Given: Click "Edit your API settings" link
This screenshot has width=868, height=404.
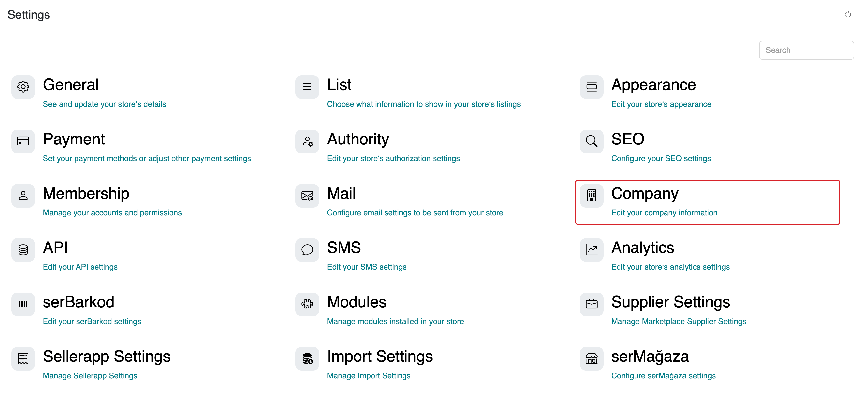Looking at the screenshot, I should click(80, 267).
